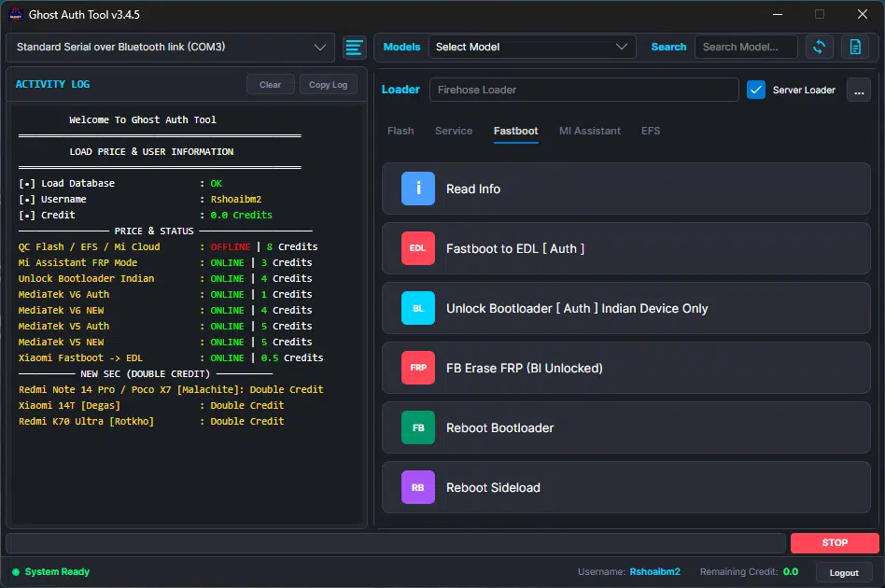Click the green System Ready status dot

(16, 572)
